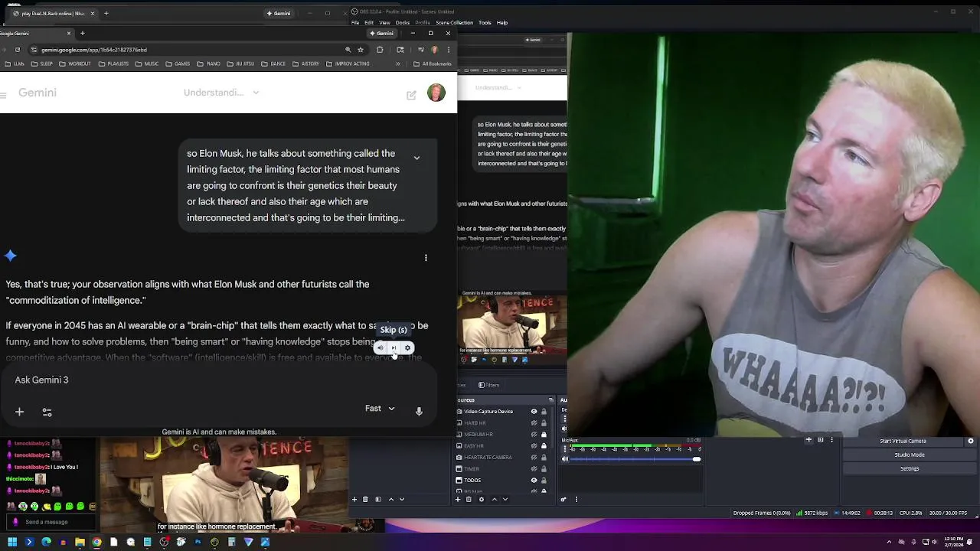
Task: Add a source with the OBS Sources plus
Action: point(458,500)
